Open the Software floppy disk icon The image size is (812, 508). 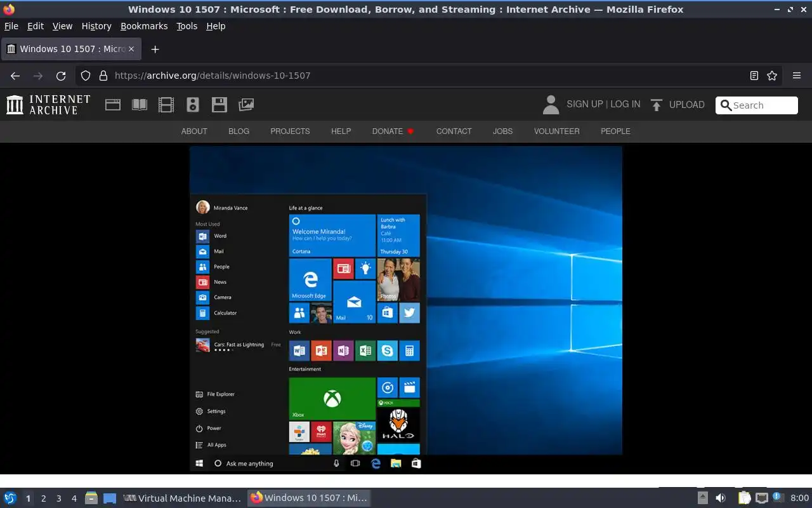click(219, 105)
